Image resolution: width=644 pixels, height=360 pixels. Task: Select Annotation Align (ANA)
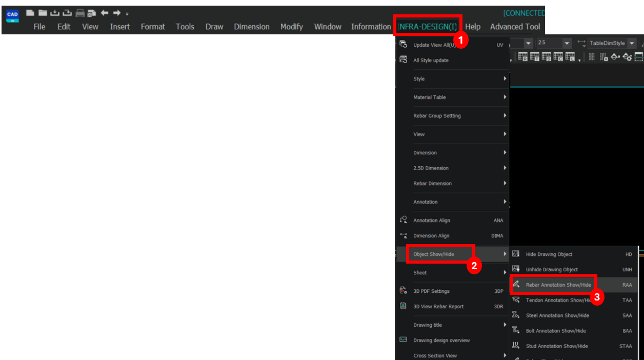[453, 221]
